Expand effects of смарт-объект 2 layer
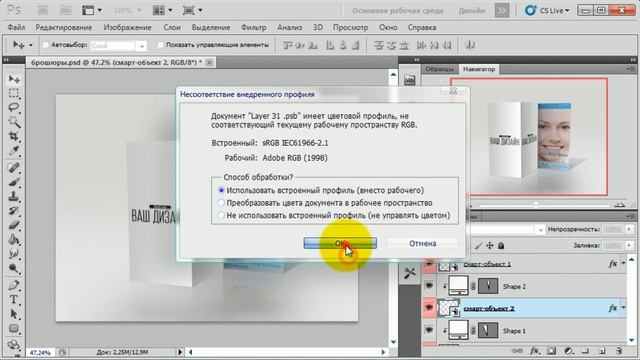640x360 pixels. (623, 308)
